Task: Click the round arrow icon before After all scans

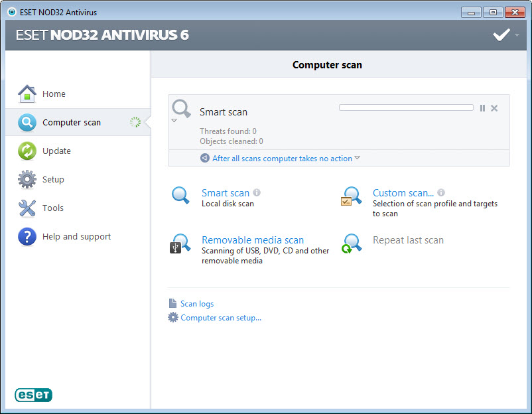Action: pyautogui.click(x=204, y=158)
